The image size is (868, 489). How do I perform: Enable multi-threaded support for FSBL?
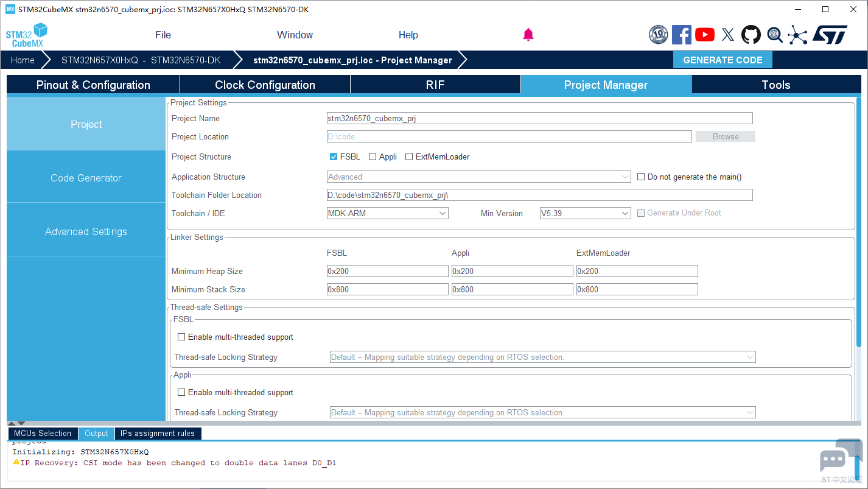tap(181, 337)
